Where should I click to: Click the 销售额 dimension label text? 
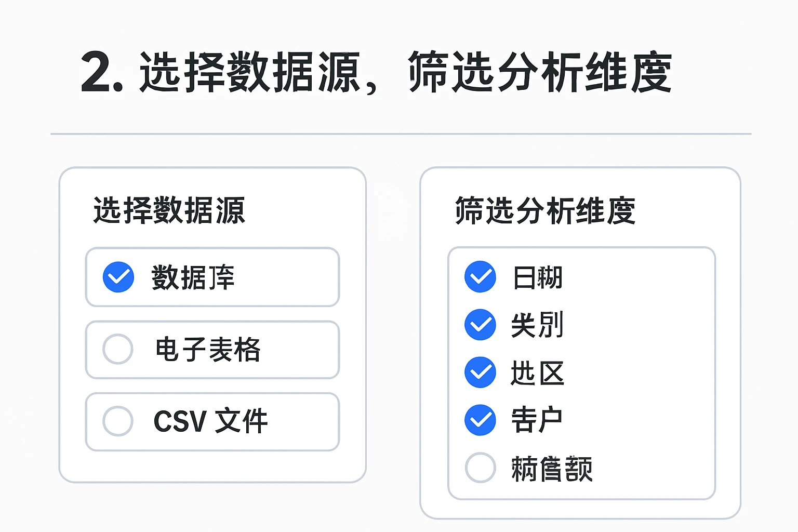(552, 469)
